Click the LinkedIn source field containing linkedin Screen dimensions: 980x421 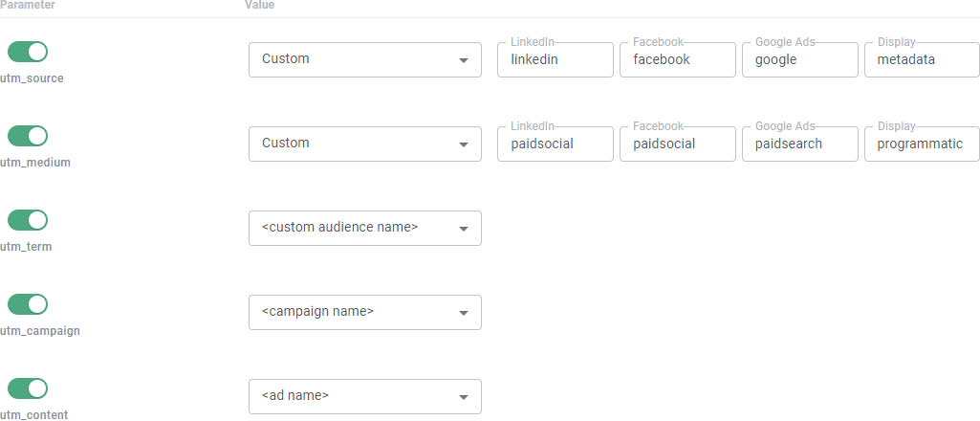(x=555, y=59)
